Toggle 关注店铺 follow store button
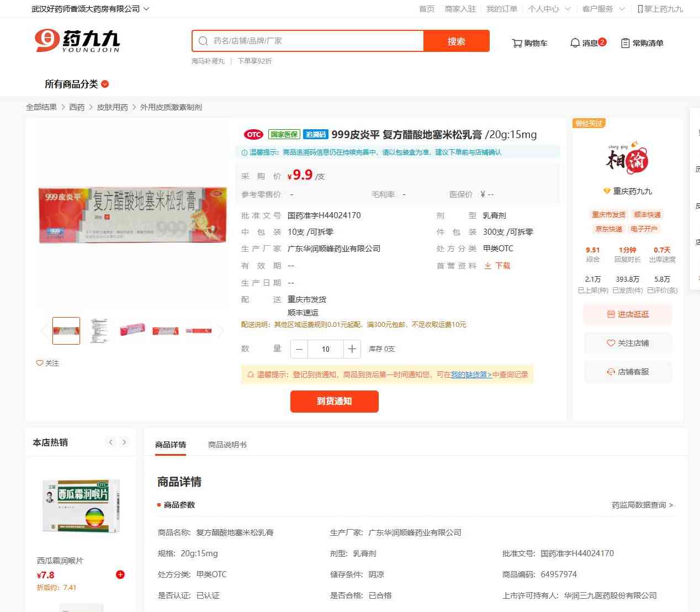This screenshot has height=612, width=700. [x=628, y=343]
